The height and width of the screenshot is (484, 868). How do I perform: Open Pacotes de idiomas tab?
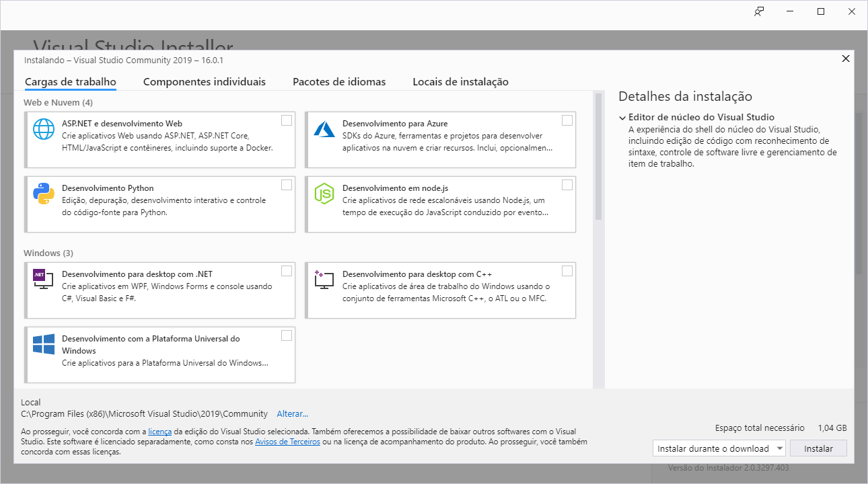[339, 82]
